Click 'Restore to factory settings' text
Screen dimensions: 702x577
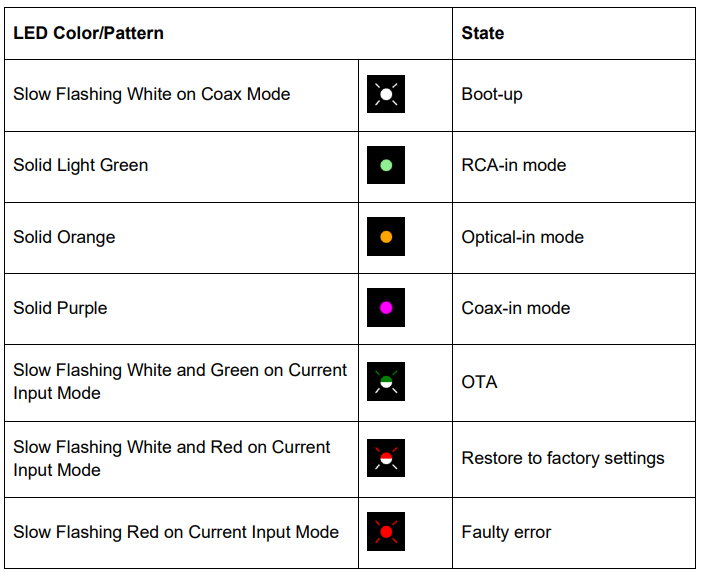point(563,458)
